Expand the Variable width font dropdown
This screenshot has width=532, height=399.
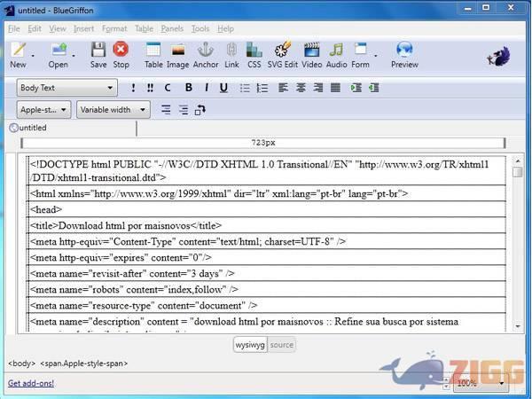(113, 110)
